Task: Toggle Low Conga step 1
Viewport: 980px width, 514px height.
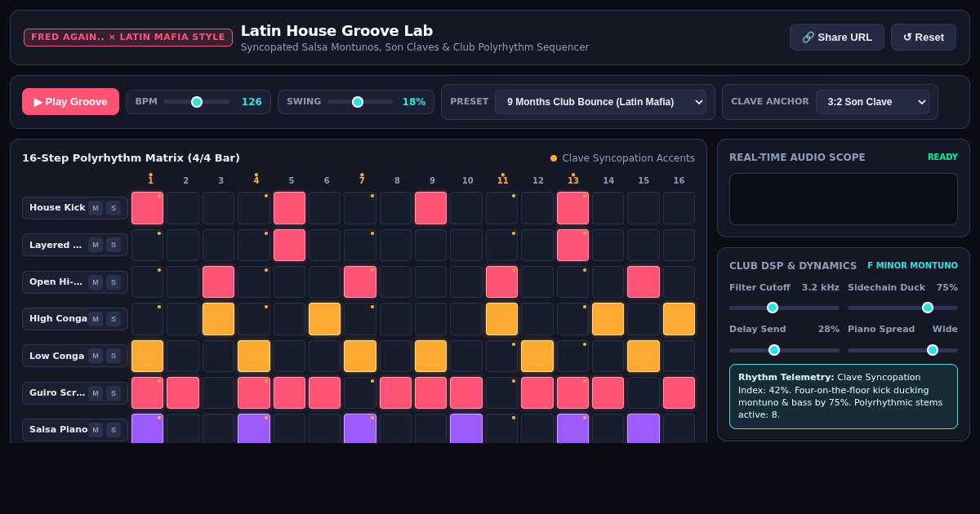Action: click(x=148, y=356)
